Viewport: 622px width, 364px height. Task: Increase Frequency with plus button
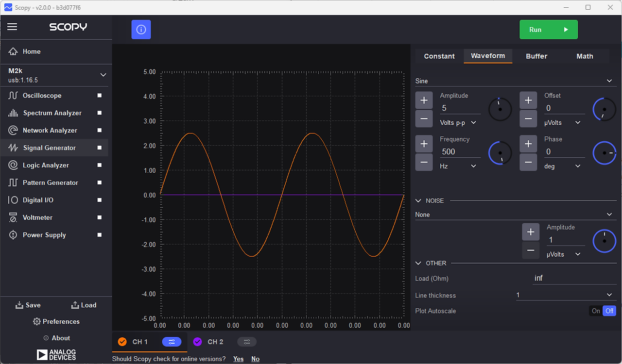pos(424,144)
